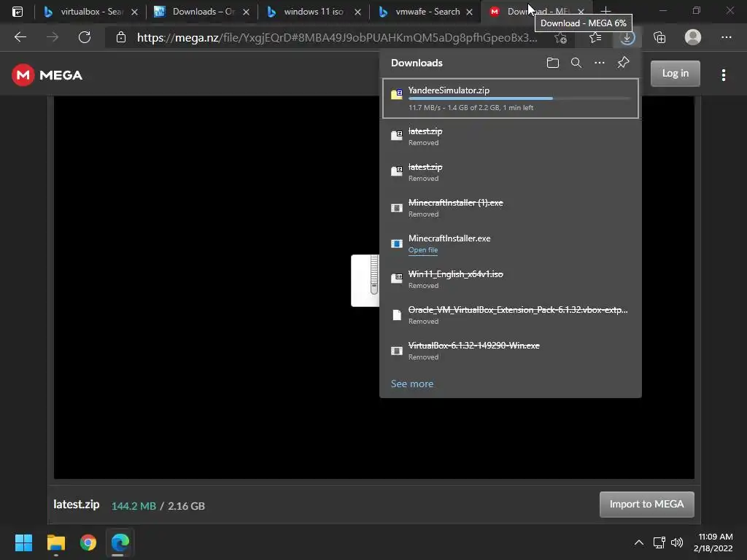View site security lock info
The height and width of the screenshot is (560, 747).
[x=121, y=37]
